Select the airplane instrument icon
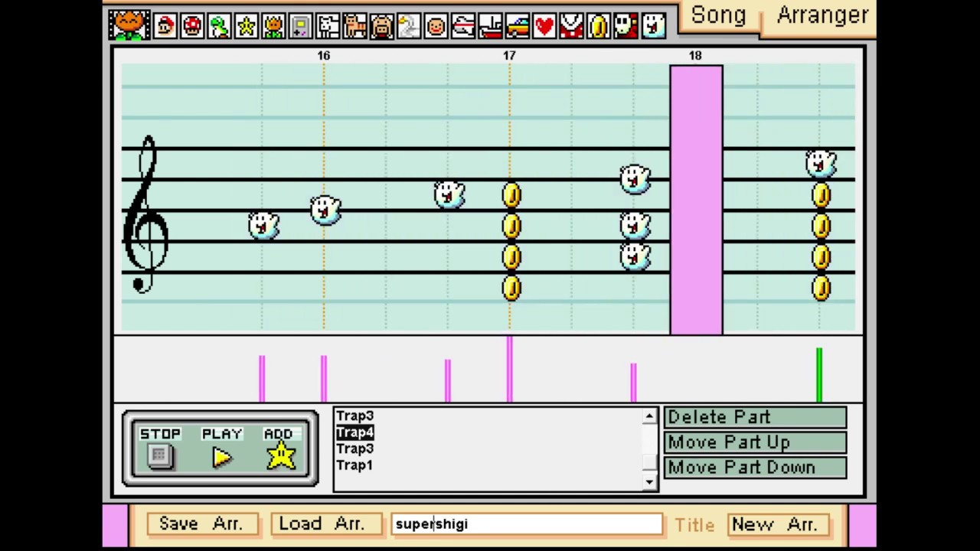 [x=463, y=27]
